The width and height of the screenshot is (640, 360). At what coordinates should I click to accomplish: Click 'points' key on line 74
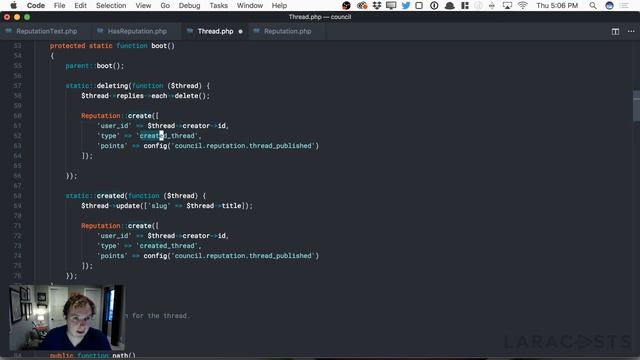(112, 256)
